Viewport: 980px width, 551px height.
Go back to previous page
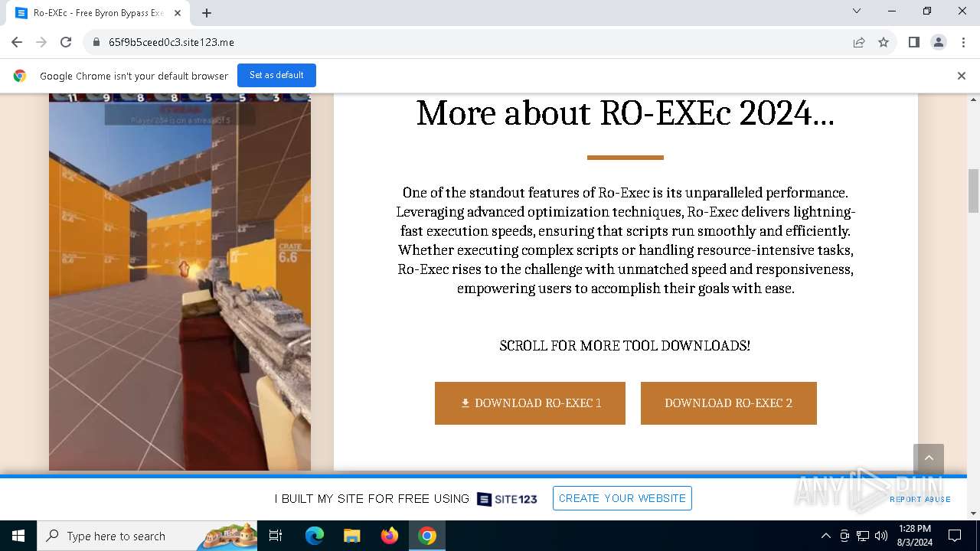click(x=17, y=42)
